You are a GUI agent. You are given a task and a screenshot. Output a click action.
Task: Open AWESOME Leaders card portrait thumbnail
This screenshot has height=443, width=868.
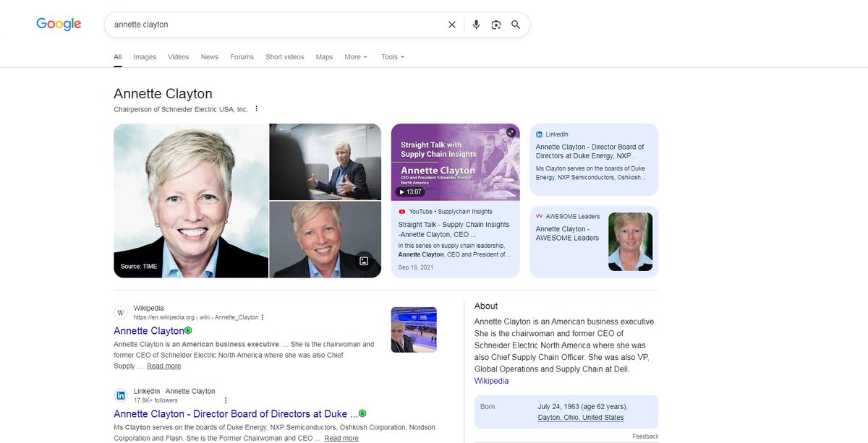pyautogui.click(x=630, y=242)
